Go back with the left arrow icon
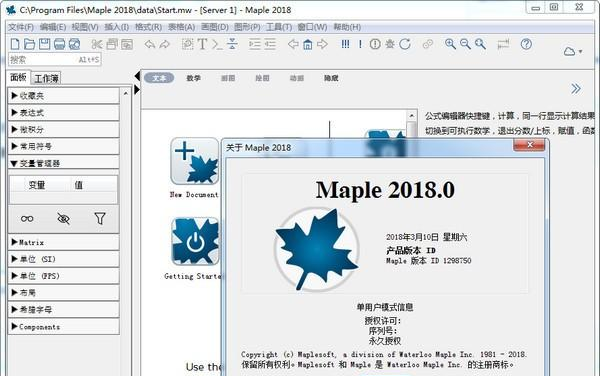Image resolution: width=600 pixels, height=376 pixels. [293, 44]
